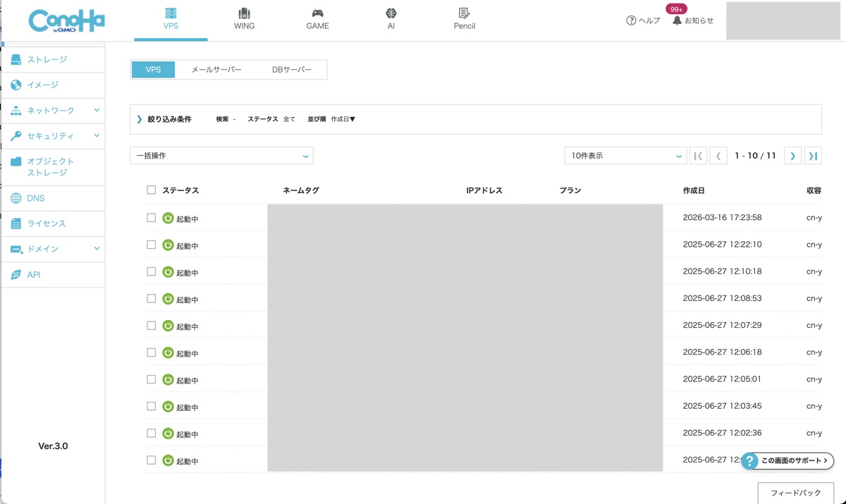846x504 pixels.
Task: Click power icon of 2026-03-16 17:23:58 row
Action: [x=168, y=219]
